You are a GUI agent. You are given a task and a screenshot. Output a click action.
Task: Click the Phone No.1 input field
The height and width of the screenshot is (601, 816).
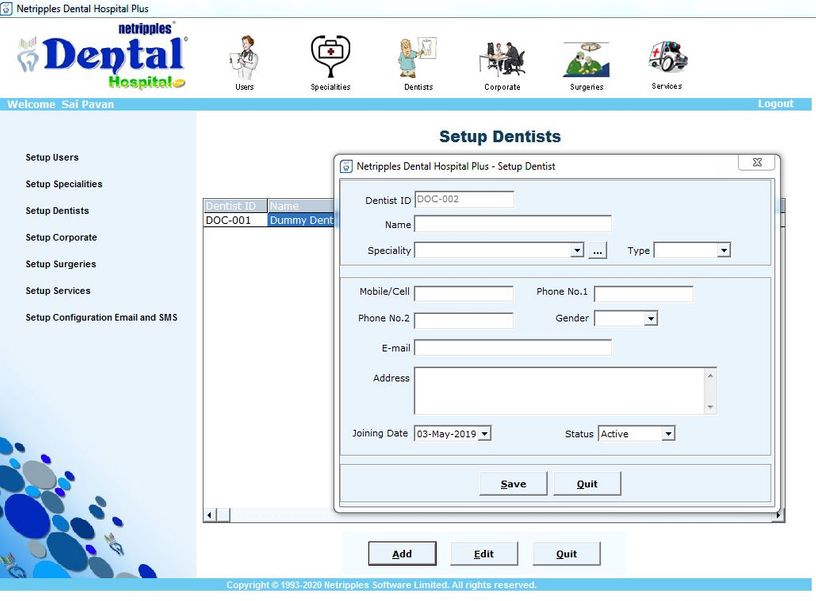coord(643,293)
